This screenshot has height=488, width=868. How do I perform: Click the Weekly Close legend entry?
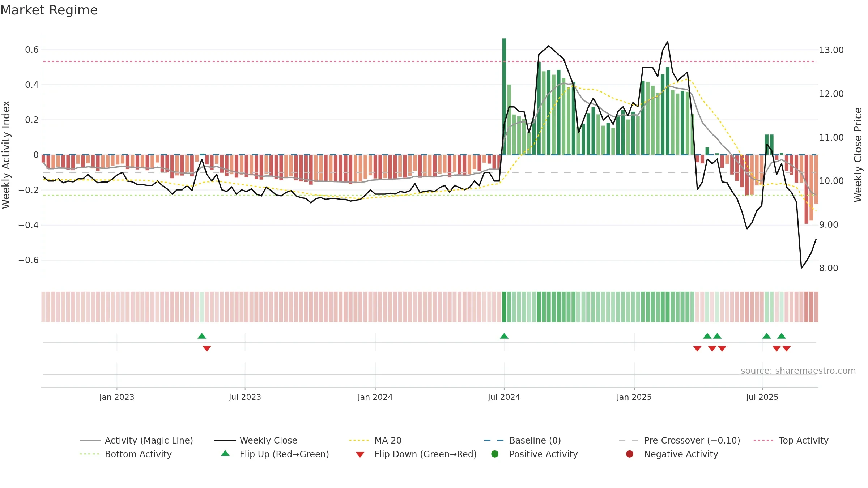pyautogui.click(x=256, y=440)
